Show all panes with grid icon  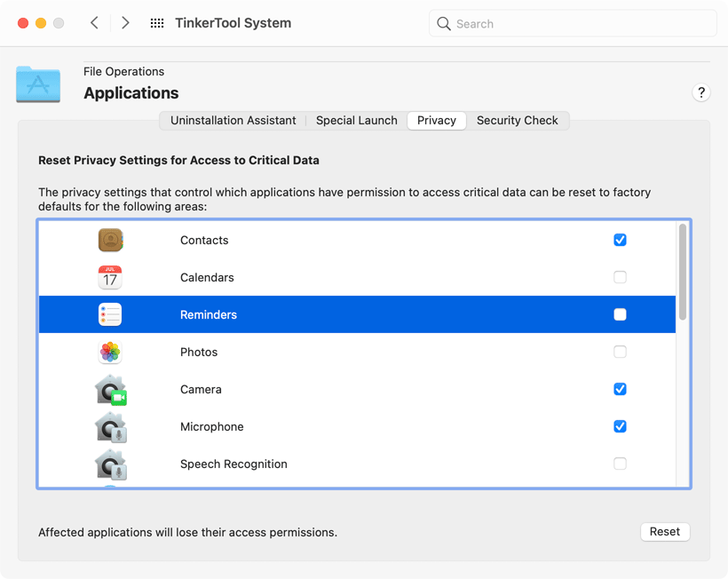157,23
